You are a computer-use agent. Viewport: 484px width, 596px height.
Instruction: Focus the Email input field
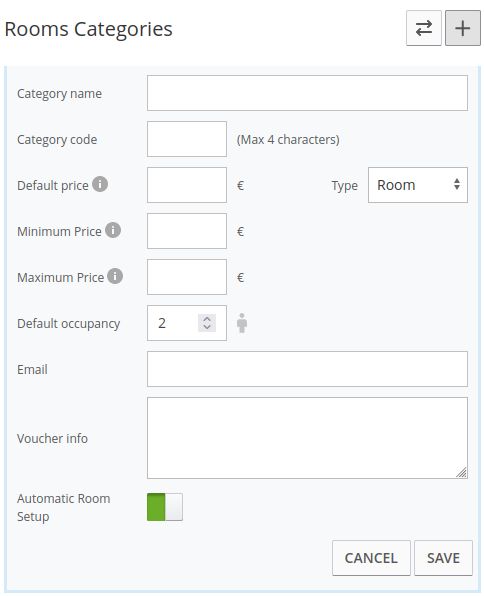pos(307,369)
